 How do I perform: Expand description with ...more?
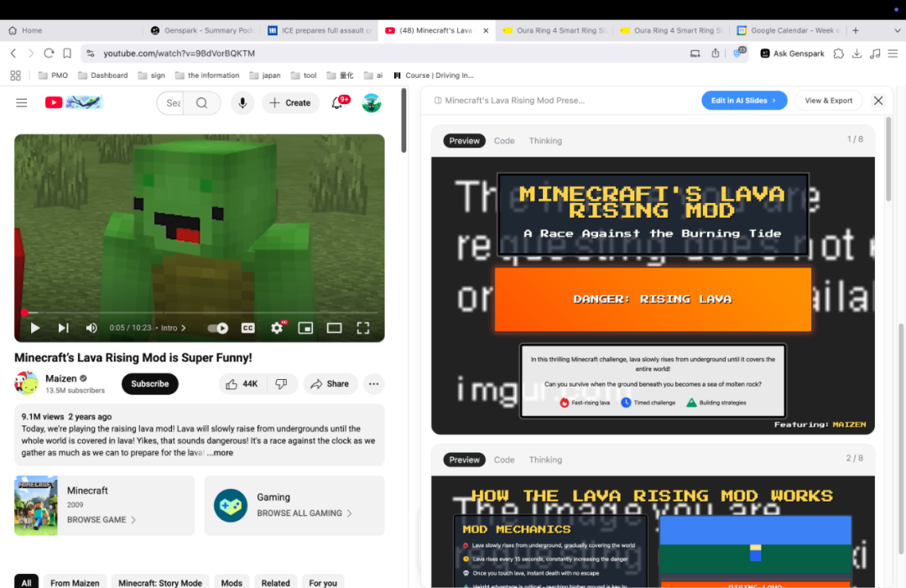point(221,453)
